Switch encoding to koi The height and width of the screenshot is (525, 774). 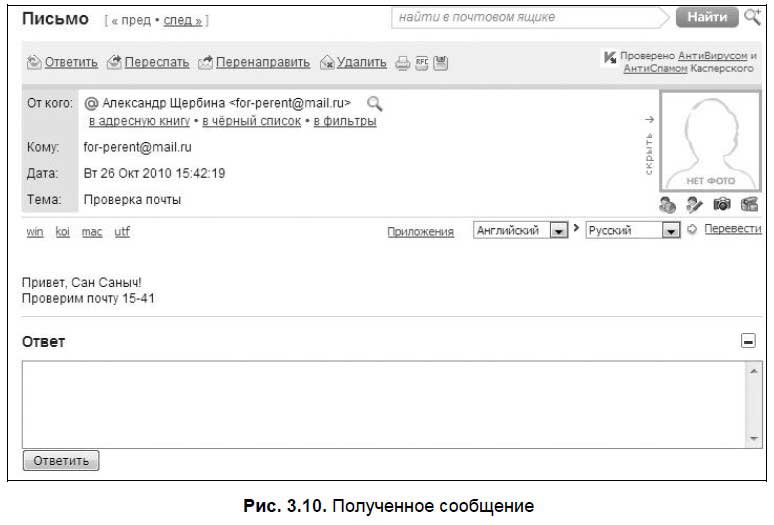(63, 231)
